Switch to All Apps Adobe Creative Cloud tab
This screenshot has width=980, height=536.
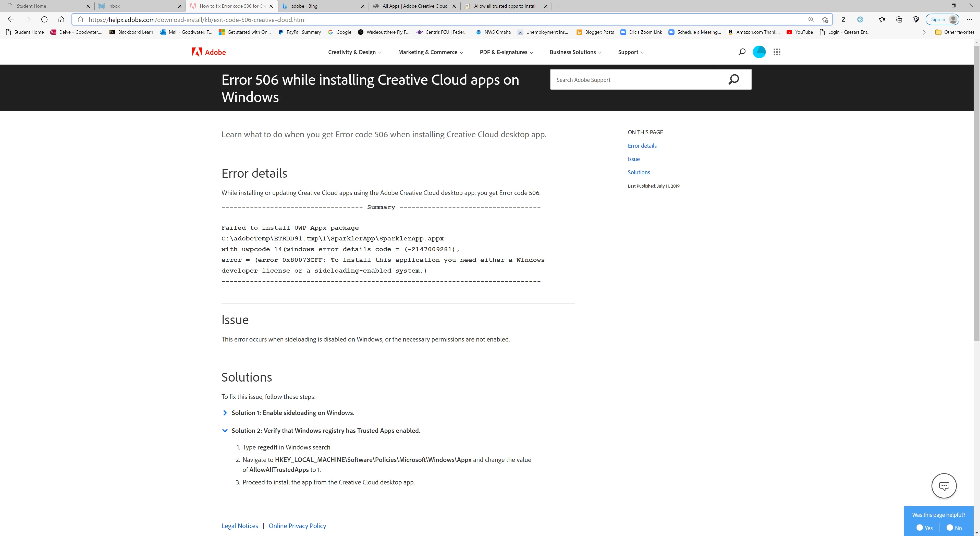[x=415, y=6]
